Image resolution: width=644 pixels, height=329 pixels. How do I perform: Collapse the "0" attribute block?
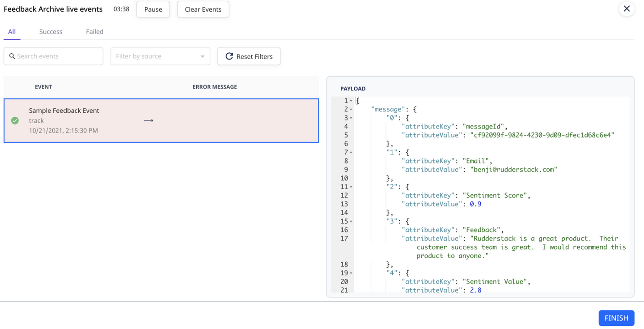click(351, 117)
